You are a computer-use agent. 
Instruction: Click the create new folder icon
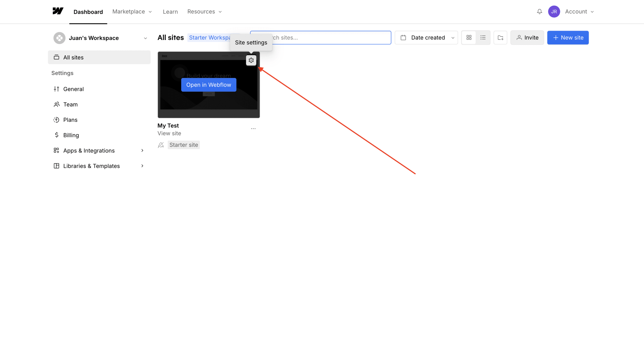click(x=500, y=37)
